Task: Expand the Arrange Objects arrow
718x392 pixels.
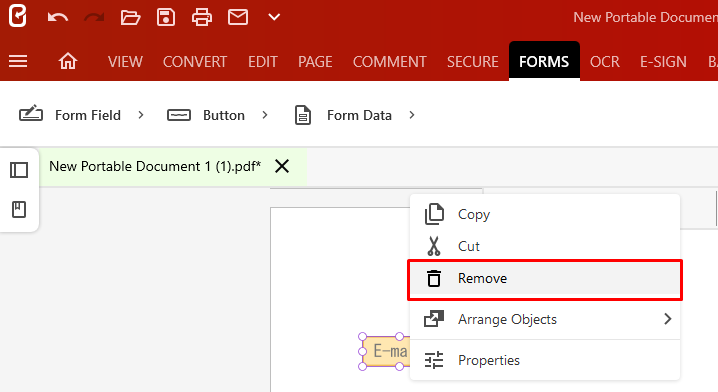Action: pyautogui.click(x=668, y=319)
